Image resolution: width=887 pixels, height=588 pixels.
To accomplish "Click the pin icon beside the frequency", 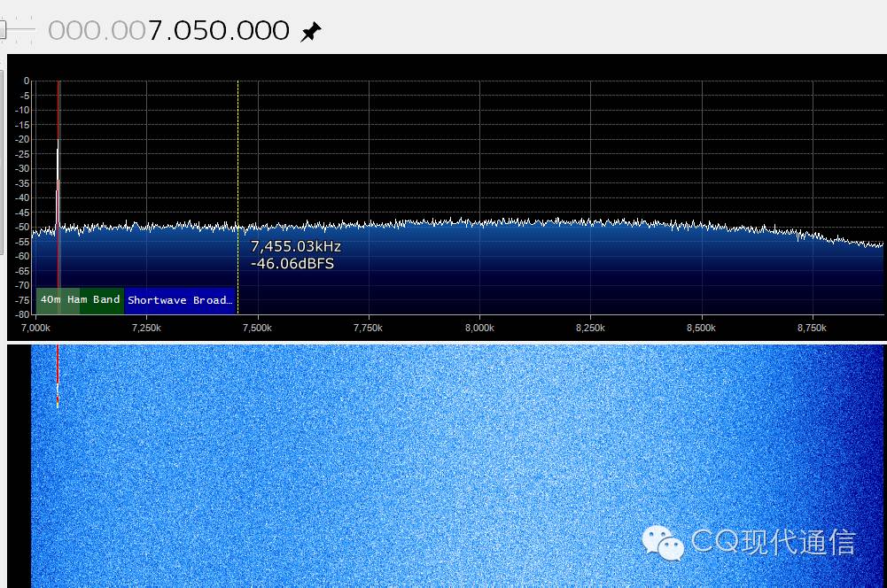I will (x=310, y=33).
